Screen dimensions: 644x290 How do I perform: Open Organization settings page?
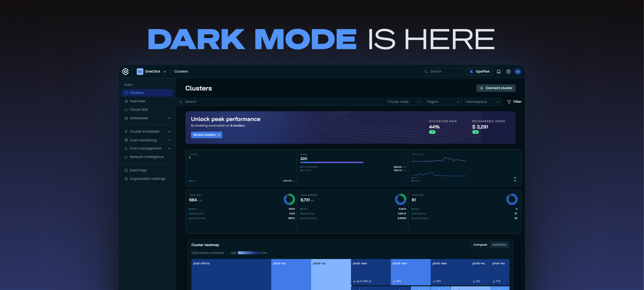point(147,179)
